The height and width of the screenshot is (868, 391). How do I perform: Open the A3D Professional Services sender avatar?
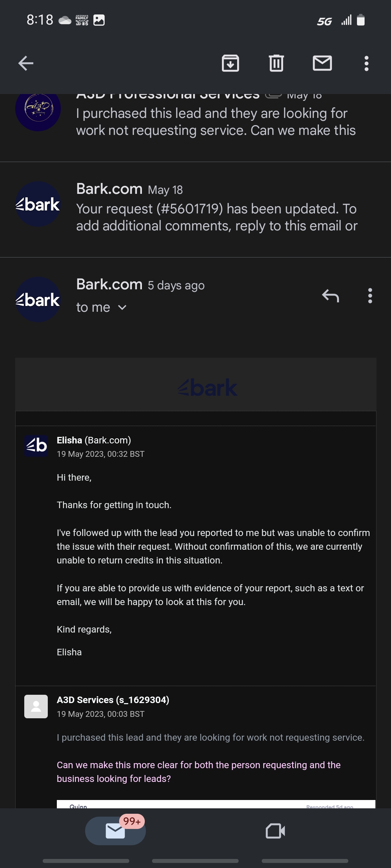[x=38, y=110]
